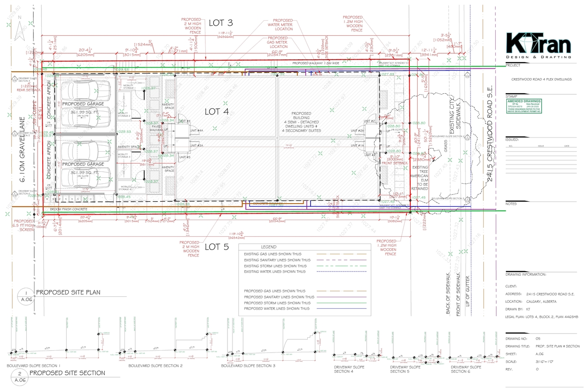Screen dimensions: 588x392
Task: Click the Unit #4A label
Action: (198, 131)
